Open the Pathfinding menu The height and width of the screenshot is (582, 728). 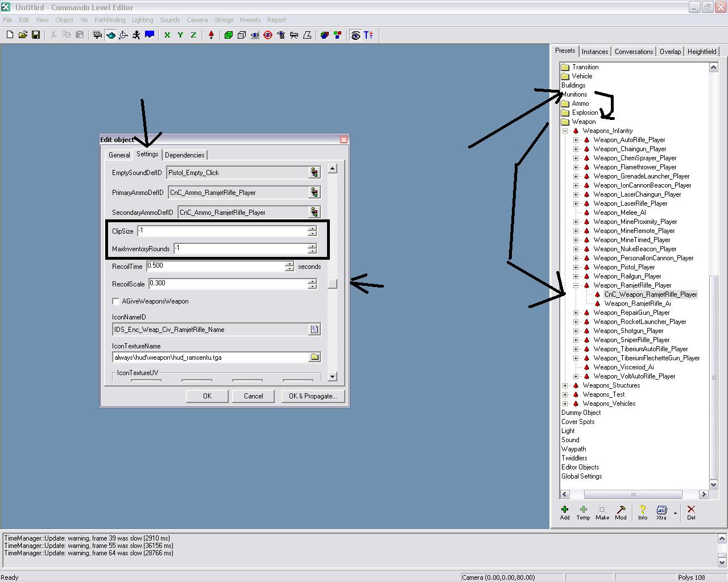coord(110,20)
